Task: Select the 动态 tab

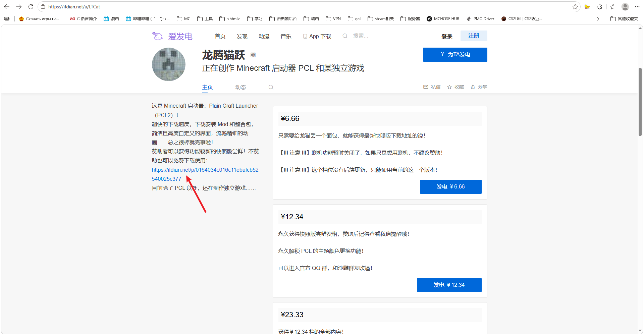Action: point(240,87)
